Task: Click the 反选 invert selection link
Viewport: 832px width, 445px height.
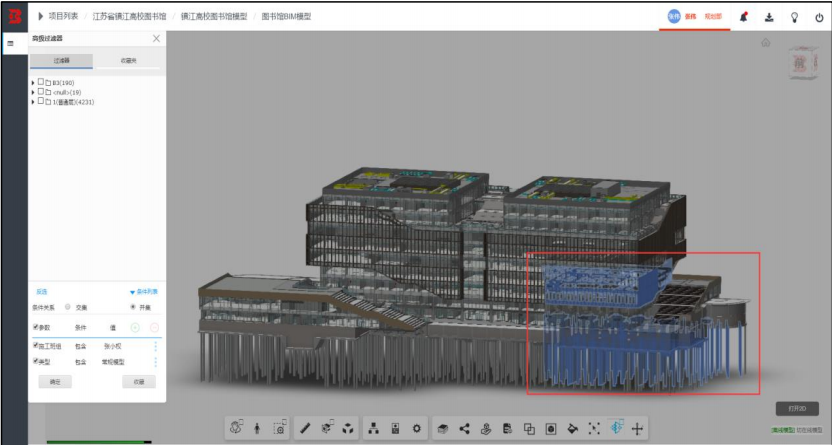Action: click(41, 292)
